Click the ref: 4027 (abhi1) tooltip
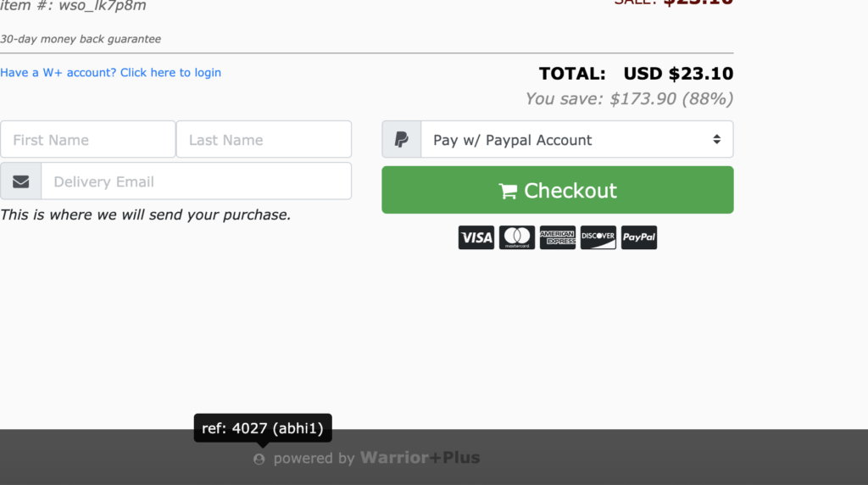Image resolution: width=868 pixels, height=485 pixels. (x=263, y=428)
